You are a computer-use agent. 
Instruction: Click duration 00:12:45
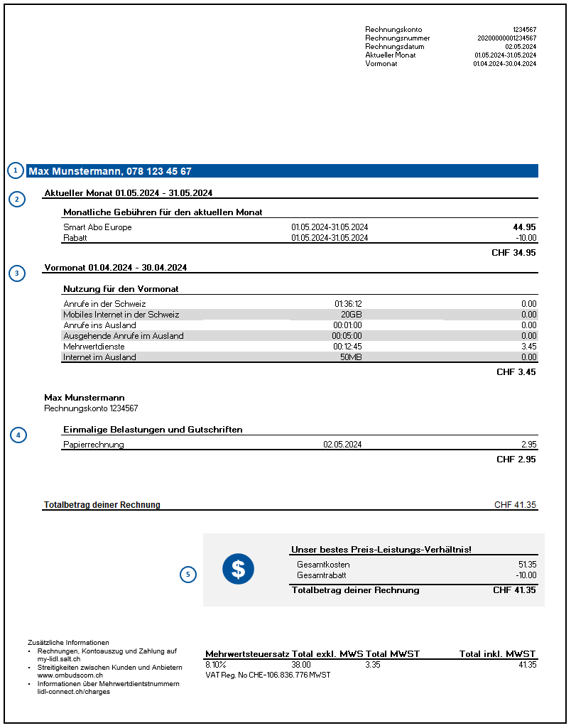(x=348, y=347)
